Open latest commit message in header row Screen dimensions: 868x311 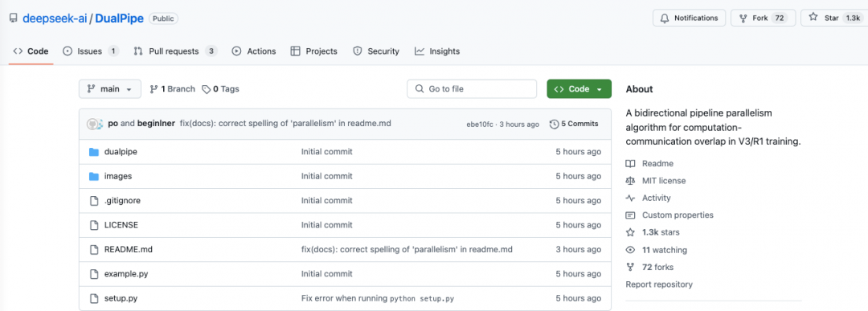(285, 124)
